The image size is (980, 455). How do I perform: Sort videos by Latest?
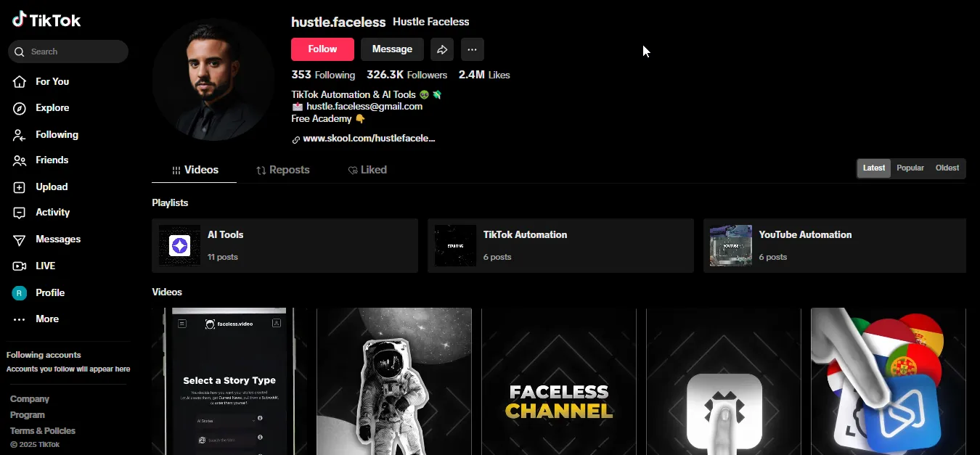tap(874, 168)
